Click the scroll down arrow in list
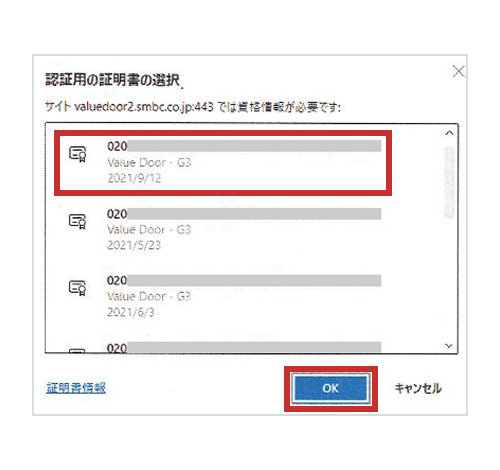This screenshot has height=470, width=500. pyautogui.click(x=449, y=346)
